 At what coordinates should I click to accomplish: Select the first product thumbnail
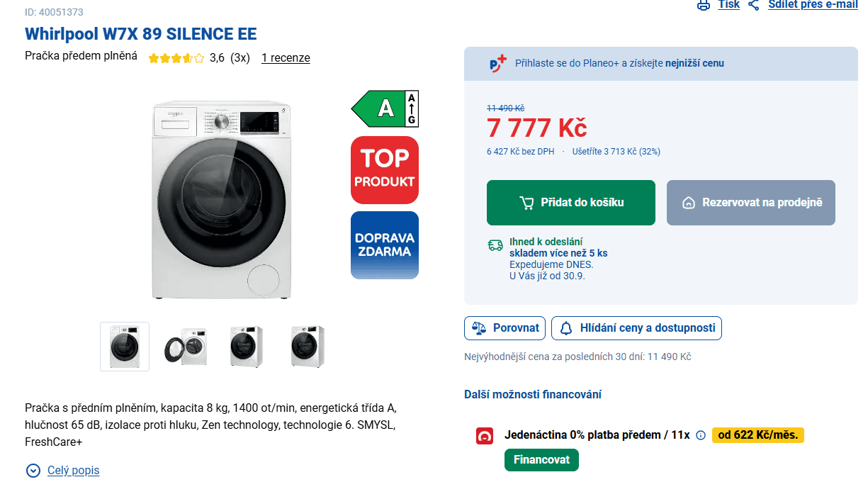[125, 347]
